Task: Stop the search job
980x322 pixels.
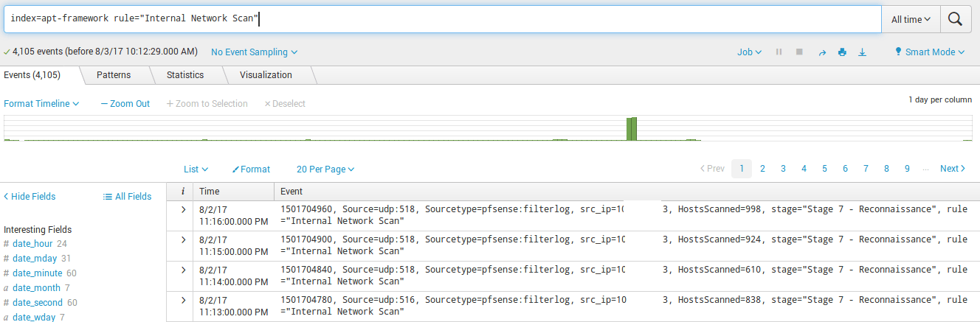Action: coord(799,52)
